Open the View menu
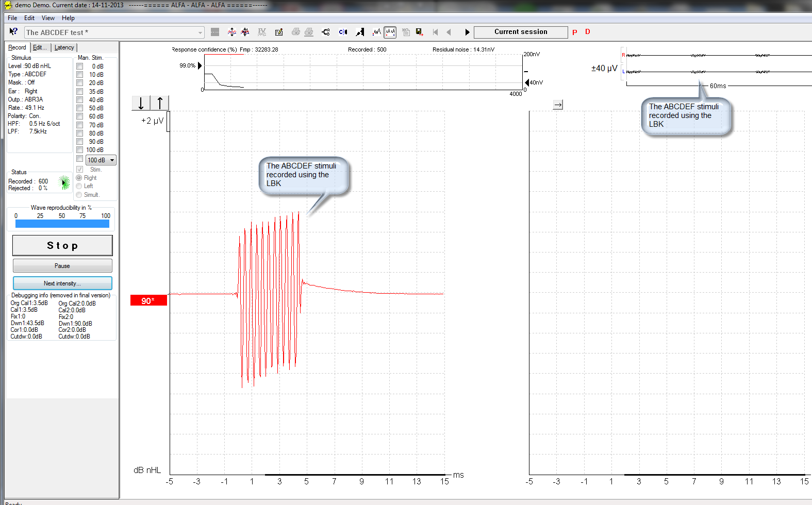812x505 pixels. 48,18
